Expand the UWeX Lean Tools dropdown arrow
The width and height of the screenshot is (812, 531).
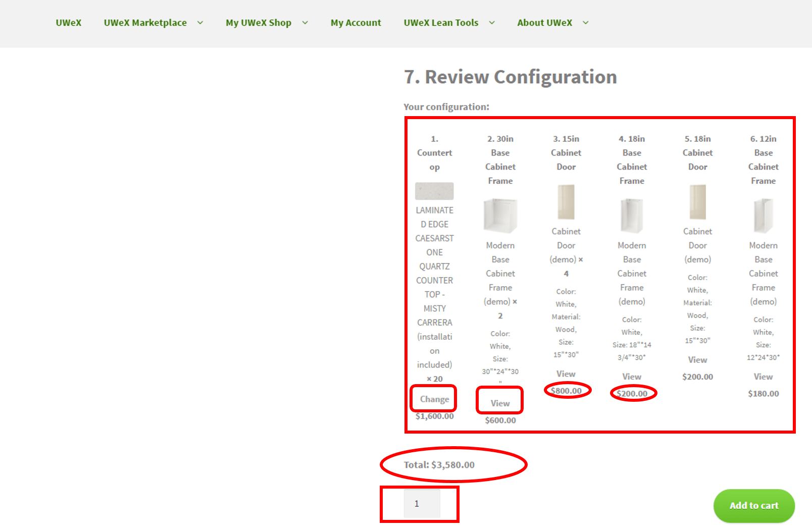tap(492, 23)
